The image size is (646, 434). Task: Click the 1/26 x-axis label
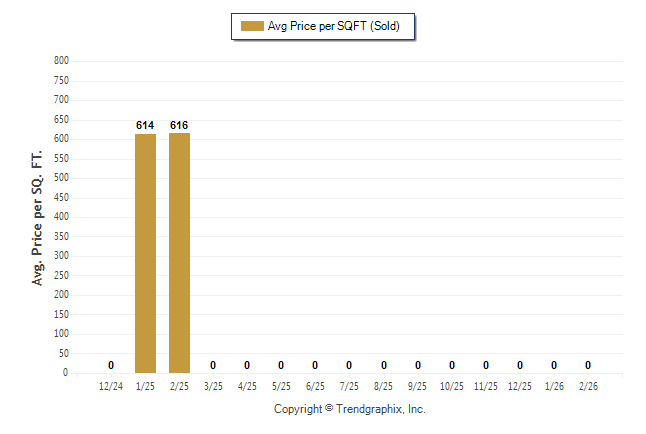[554, 386]
